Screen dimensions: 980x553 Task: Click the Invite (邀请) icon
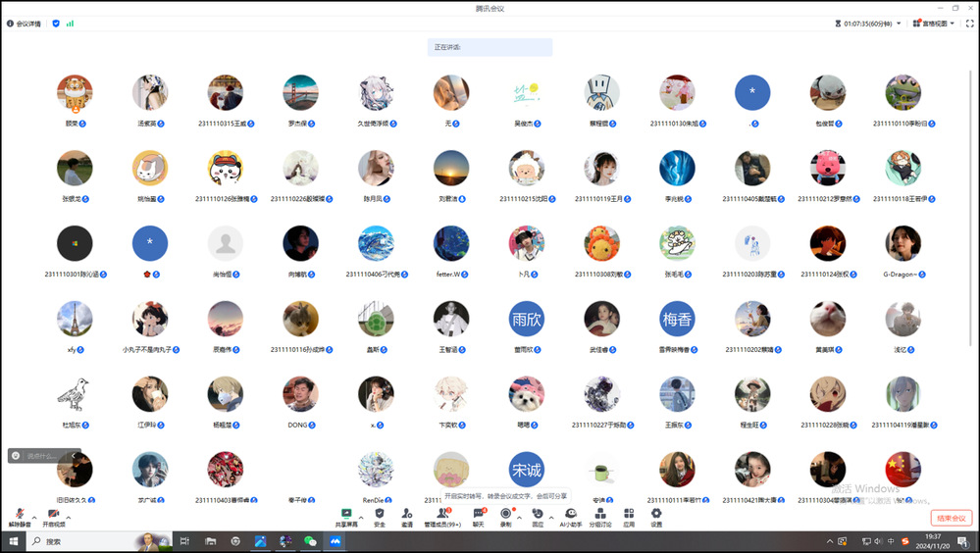tap(406, 515)
